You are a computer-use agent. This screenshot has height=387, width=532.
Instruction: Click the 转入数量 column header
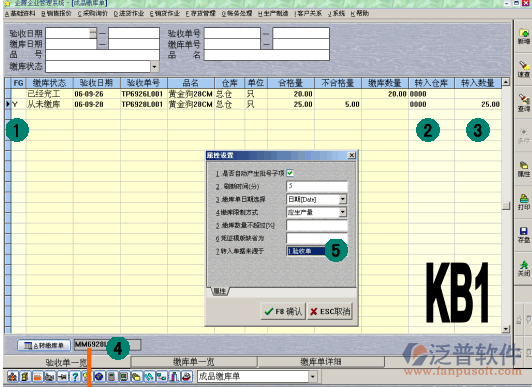point(478,83)
